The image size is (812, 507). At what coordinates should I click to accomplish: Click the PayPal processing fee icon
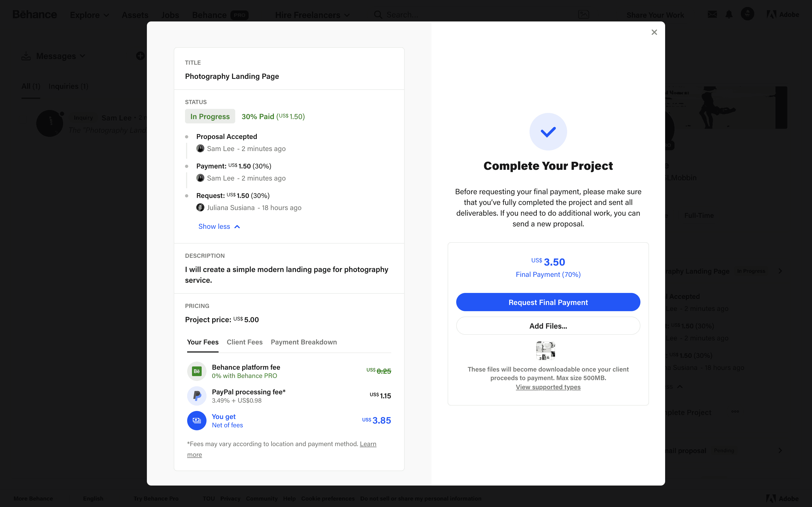click(197, 396)
